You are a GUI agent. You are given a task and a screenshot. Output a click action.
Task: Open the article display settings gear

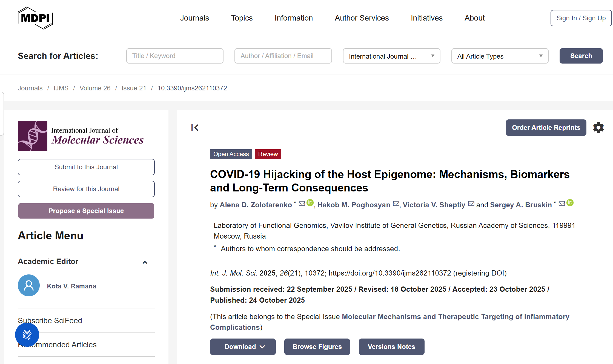(598, 128)
